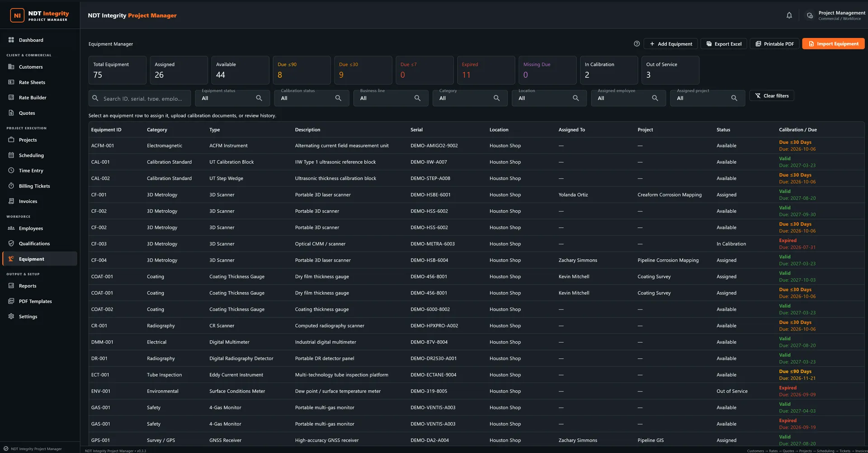
Task: Click the Import Equipment button
Action: (x=833, y=44)
